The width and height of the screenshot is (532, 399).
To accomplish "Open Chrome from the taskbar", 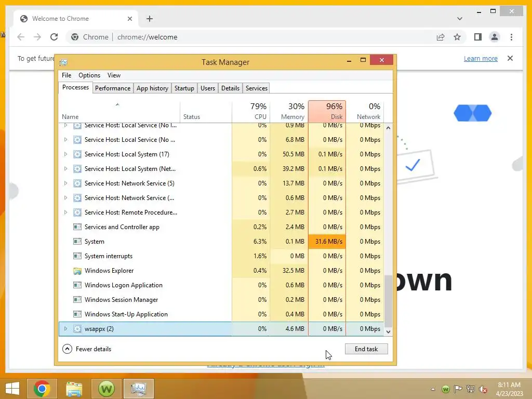I will click(x=42, y=389).
